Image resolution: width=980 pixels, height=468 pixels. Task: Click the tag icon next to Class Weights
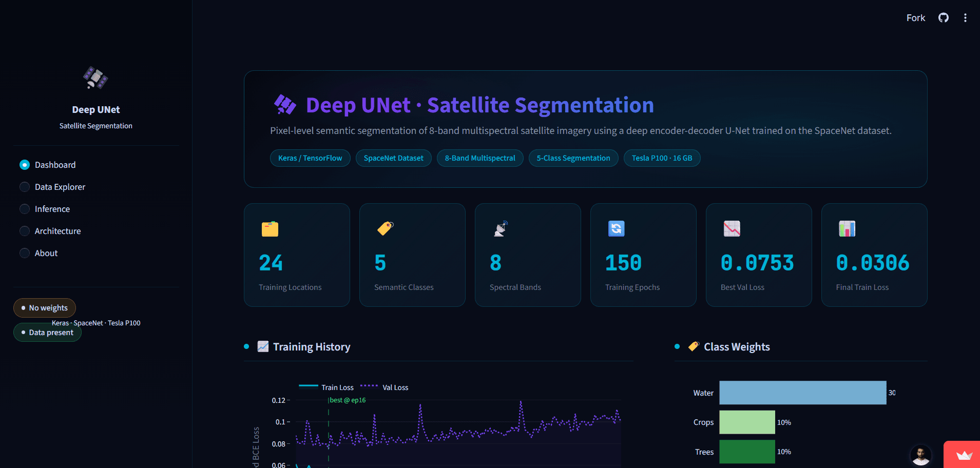coord(694,346)
